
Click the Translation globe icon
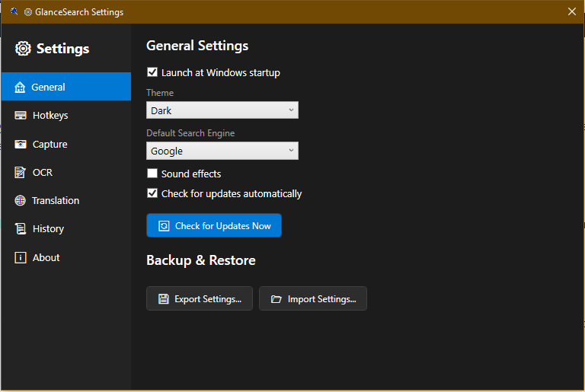click(x=20, y=201)
